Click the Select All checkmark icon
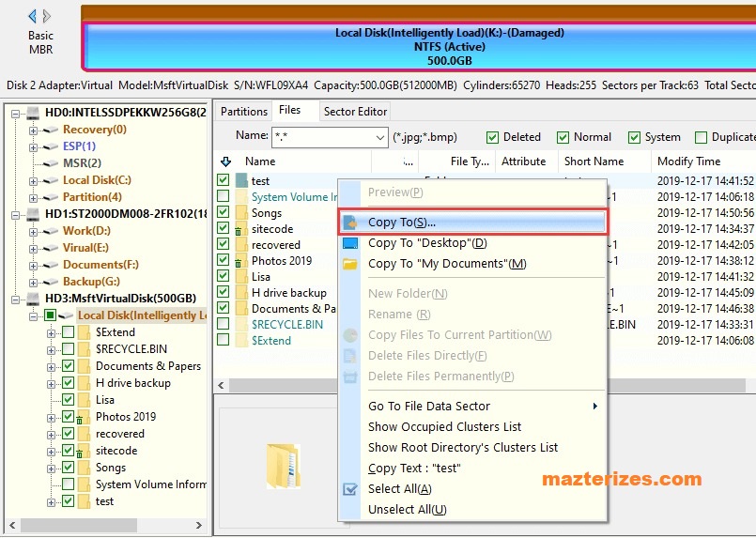Viewport: 756px width, 538px height. pos(350,489)
